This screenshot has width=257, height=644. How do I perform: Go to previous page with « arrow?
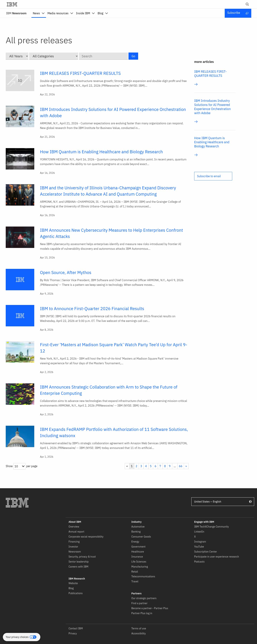(127, 466)
